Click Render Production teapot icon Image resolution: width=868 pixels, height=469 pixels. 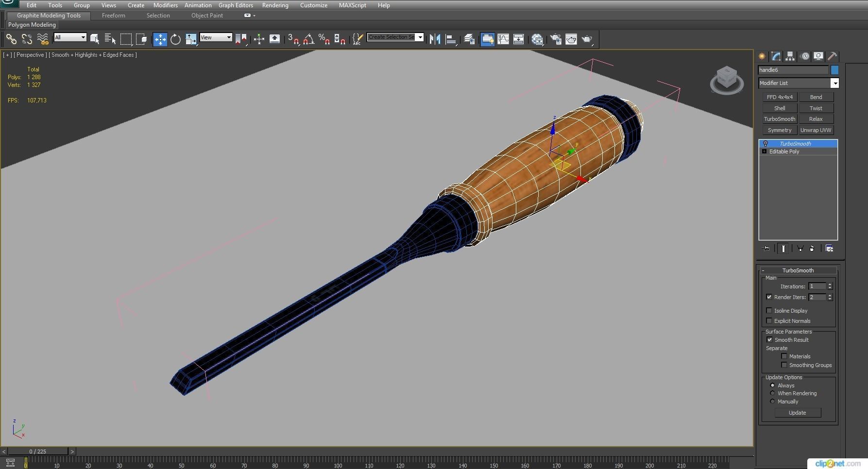[x=587, y=39]
